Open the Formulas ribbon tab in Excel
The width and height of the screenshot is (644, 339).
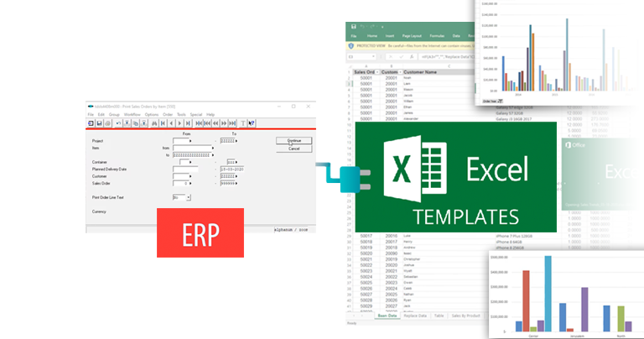(x=437, y=36)
